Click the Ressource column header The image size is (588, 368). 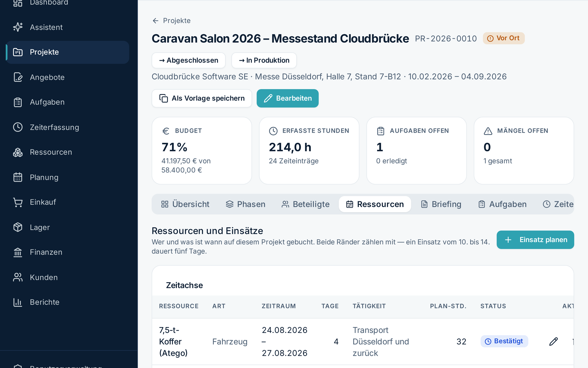point(179,306)
